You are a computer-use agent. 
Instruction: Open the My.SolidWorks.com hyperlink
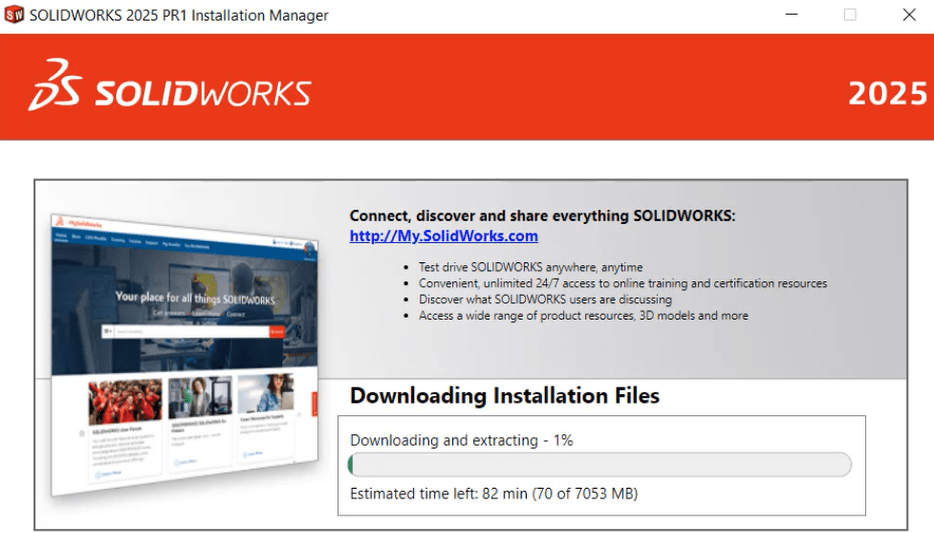click(443, 236)
